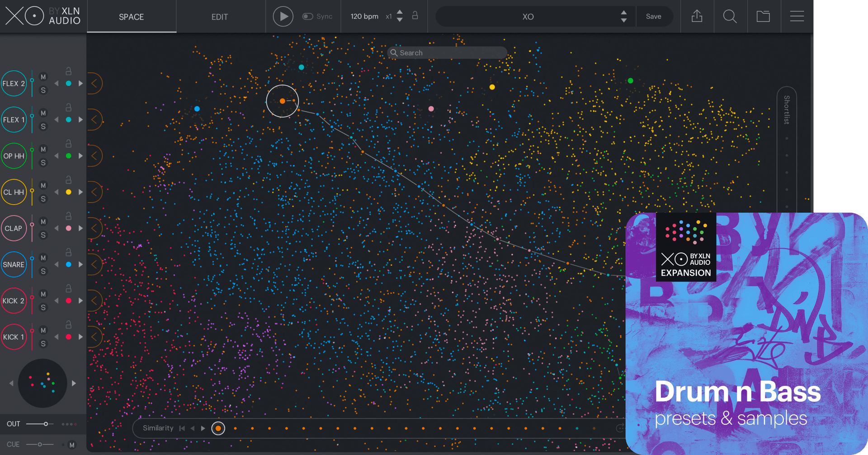868x455 pixels.
Task: Open the magnifier search icon in the top bar
Action: (x=730, y=16)
